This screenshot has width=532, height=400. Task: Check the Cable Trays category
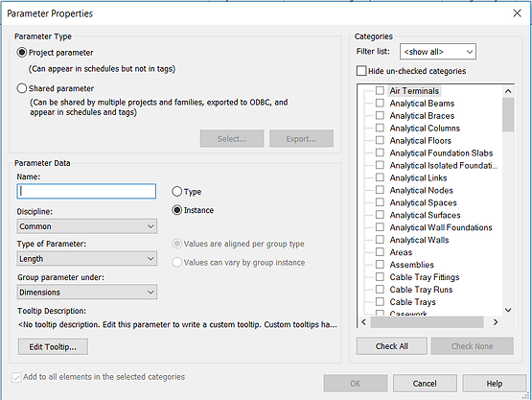point(380,301)
